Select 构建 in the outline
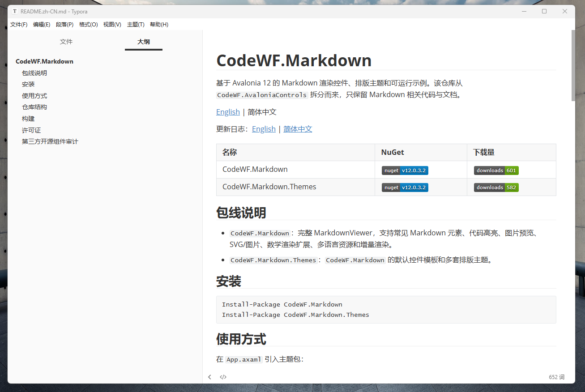The image size is (585, 392). pyautogui.click(x=28, y=119)
